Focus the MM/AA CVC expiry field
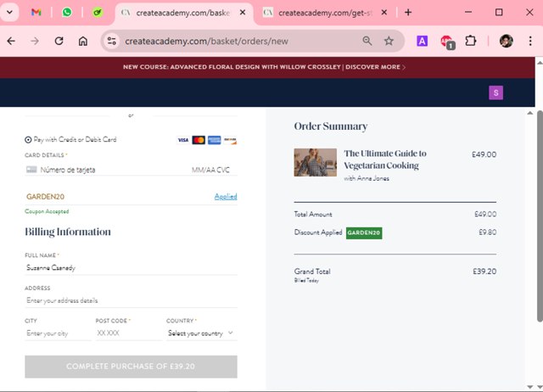Viewport: 543px width, 392px height. [210, 170]
